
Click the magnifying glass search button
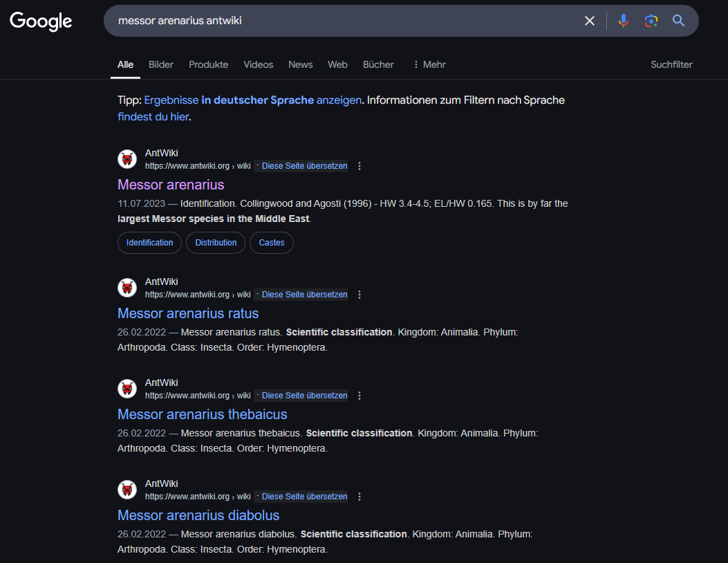679,21
